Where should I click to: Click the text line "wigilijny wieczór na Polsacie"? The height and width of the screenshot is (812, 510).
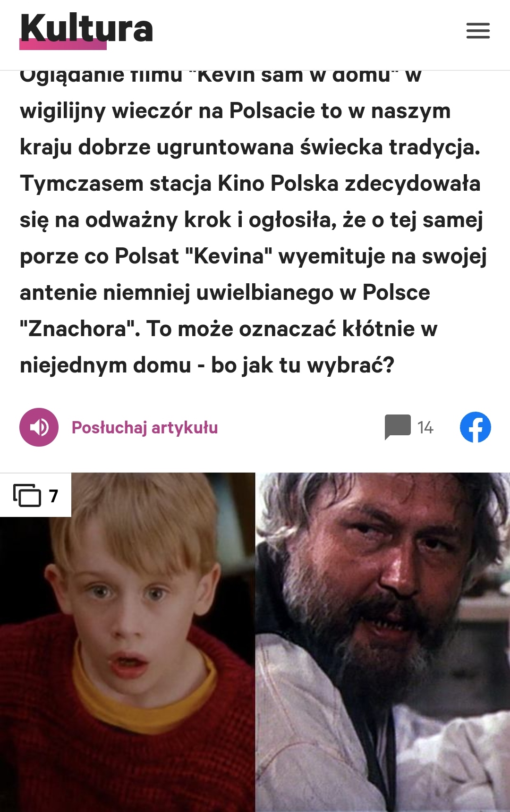[x=235, y=111]
